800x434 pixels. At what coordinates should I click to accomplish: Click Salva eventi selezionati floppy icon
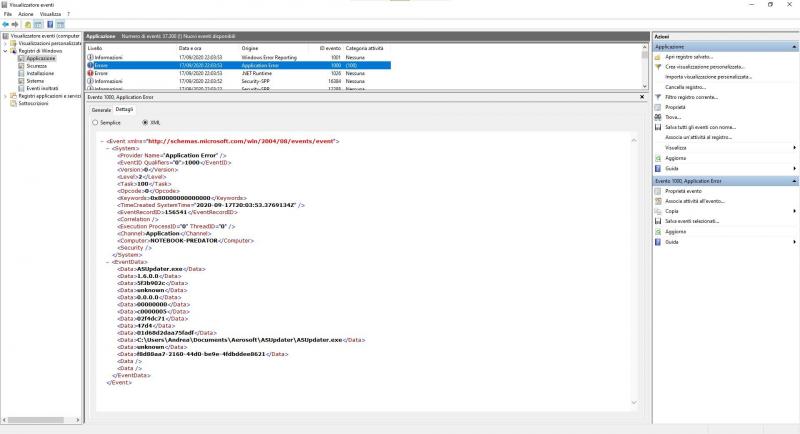click(658, 221)
